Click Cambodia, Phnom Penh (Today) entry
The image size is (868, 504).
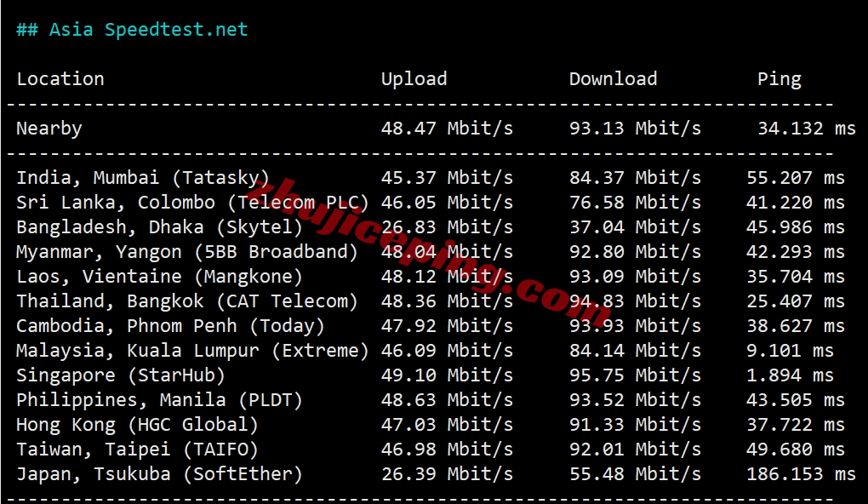(170, 326)
